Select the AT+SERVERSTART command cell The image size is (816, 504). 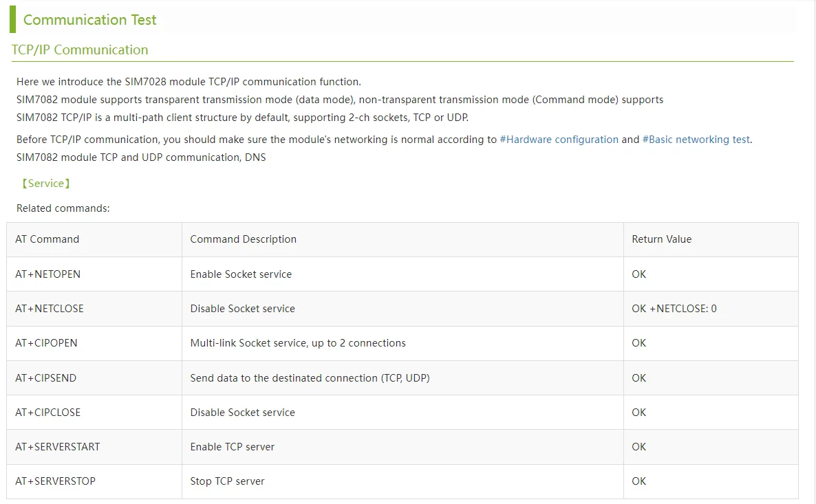click(x=58, y=447)
